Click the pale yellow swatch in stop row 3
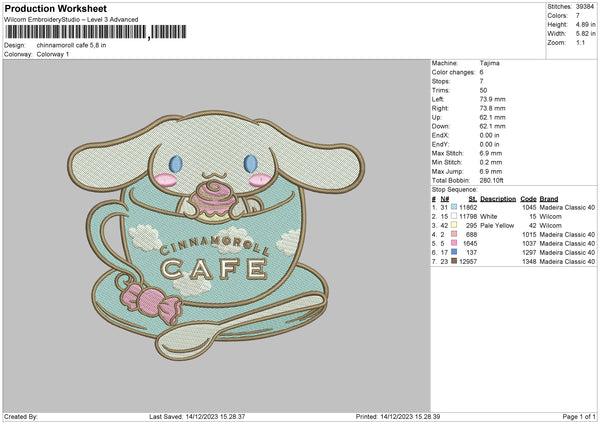The height and width of the screenshot is (424, 600). 454,225
